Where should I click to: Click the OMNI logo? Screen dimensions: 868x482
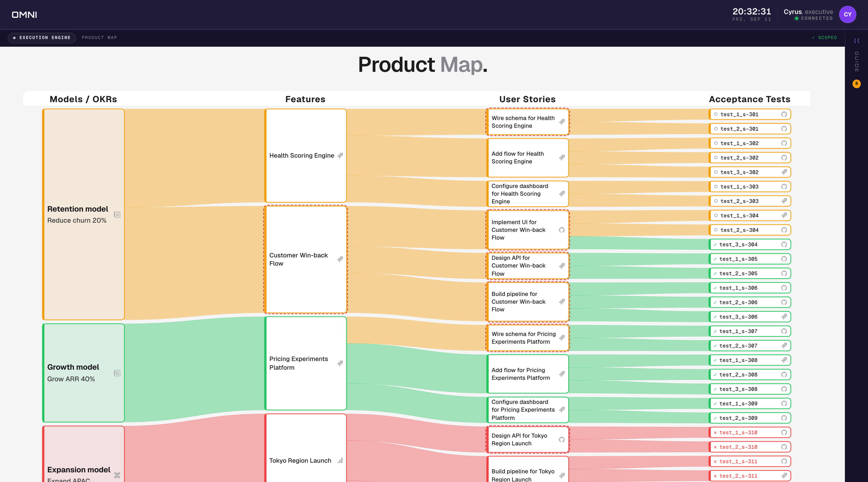pos(24,15)
